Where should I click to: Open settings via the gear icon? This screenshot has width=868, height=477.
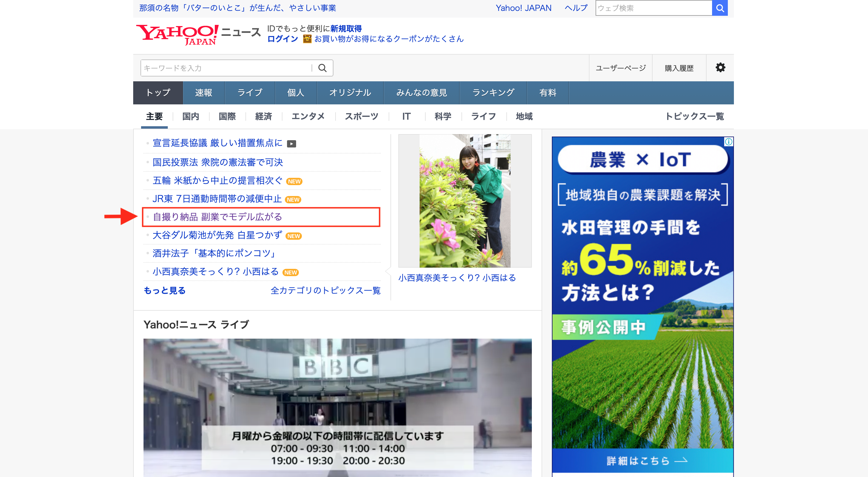[720, 67]
